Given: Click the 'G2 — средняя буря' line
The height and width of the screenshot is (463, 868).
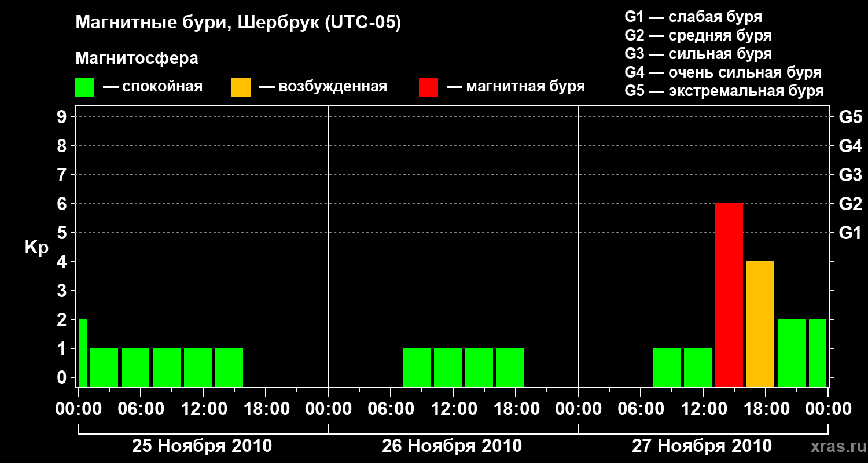Looking at the screenshot, I should click(x=698, y=35).
